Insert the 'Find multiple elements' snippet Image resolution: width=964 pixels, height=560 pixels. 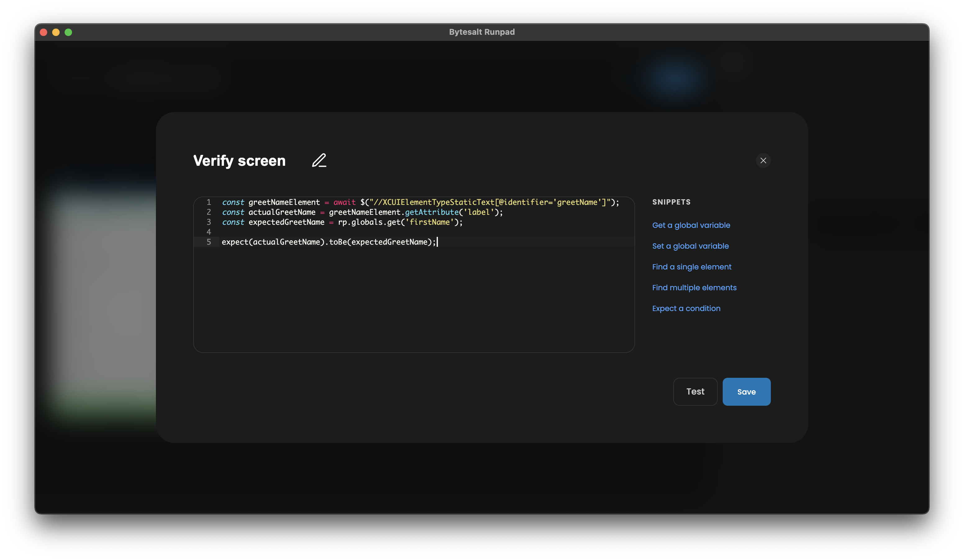tap(694, 287)
